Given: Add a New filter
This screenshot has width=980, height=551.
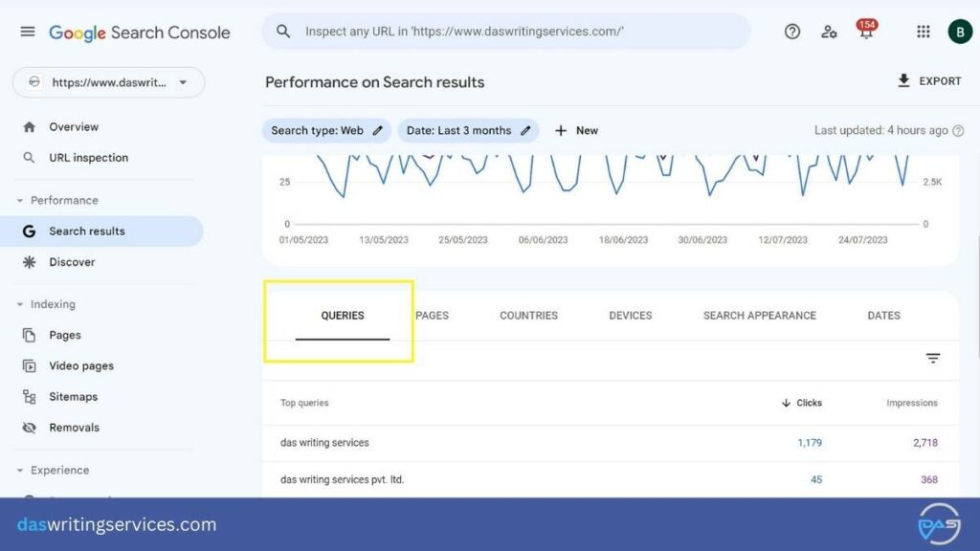Looking at the screenshot, I should 576,130.
